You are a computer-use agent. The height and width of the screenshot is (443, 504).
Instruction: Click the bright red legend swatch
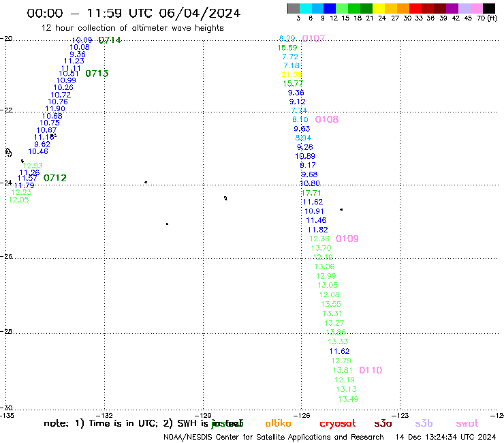(415, 8)
